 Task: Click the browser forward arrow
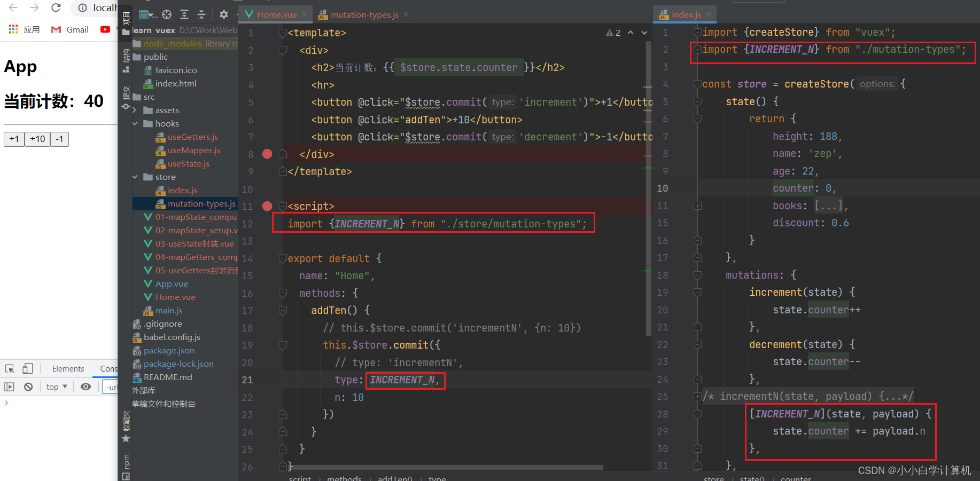35,7
